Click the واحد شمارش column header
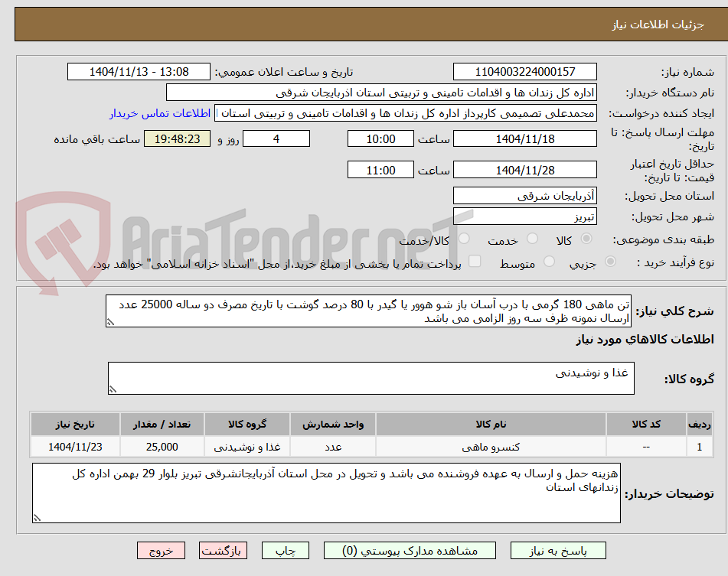Image resolution: width=728 pixels, height=576 pixels. point(333,424)
